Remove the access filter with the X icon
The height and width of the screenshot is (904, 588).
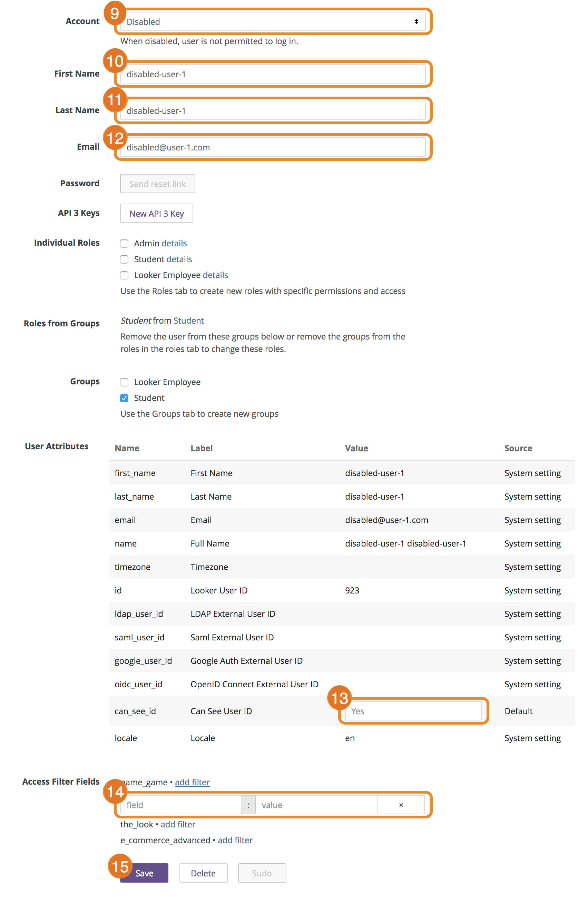(401, 805)
